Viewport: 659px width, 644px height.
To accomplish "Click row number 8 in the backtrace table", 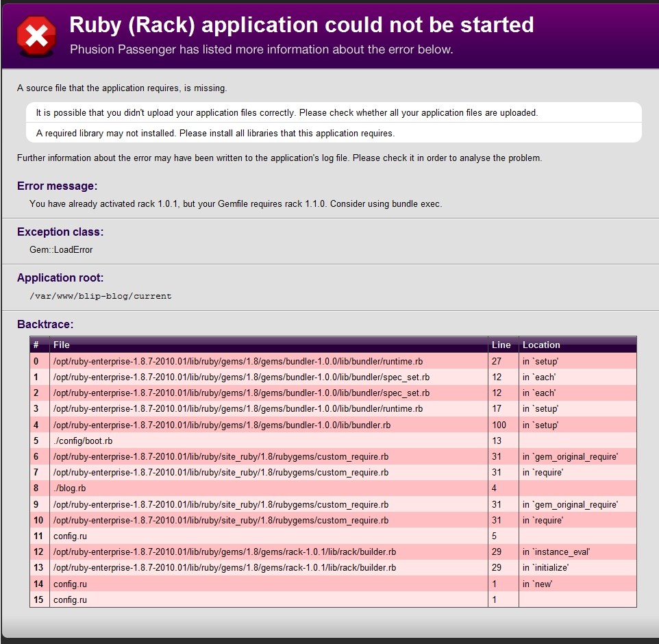I will point(36,488).
